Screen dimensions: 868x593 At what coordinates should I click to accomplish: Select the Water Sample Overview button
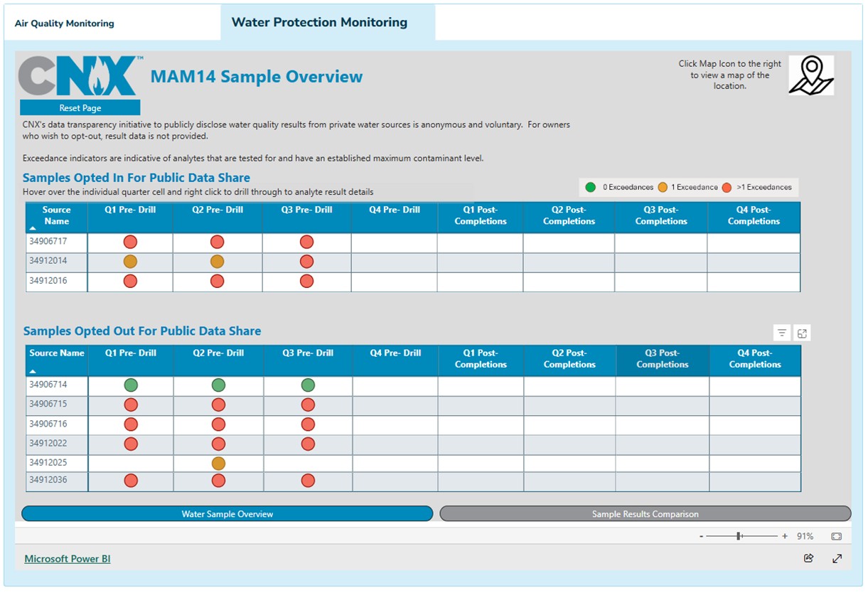pos(227,514)
